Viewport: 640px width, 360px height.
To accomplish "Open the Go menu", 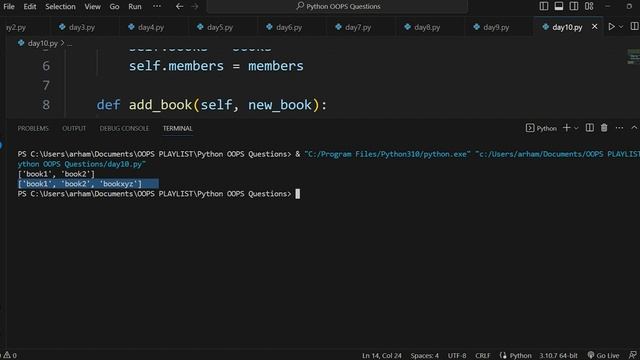I will pos(114,7).
